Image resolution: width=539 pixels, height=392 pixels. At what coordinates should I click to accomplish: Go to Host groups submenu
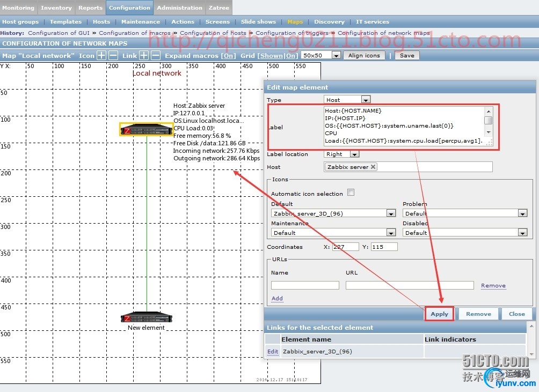click(20, 21)
